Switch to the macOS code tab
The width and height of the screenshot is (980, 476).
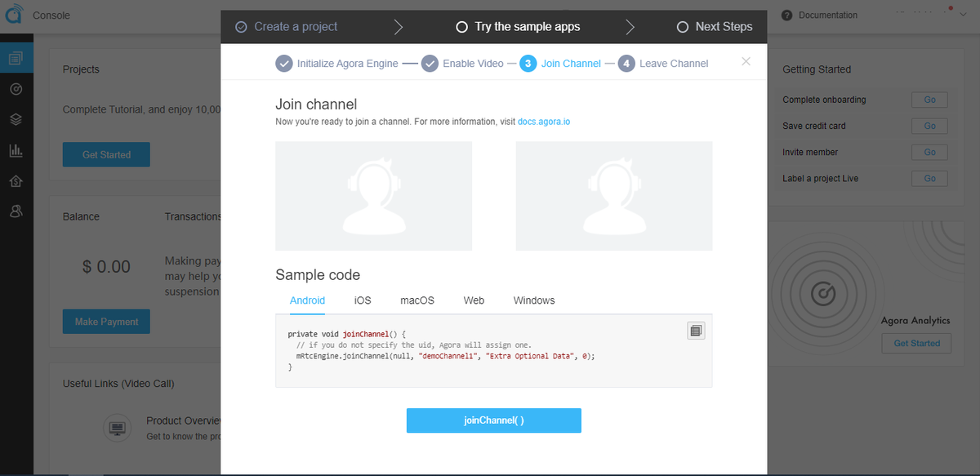point(417,300)
